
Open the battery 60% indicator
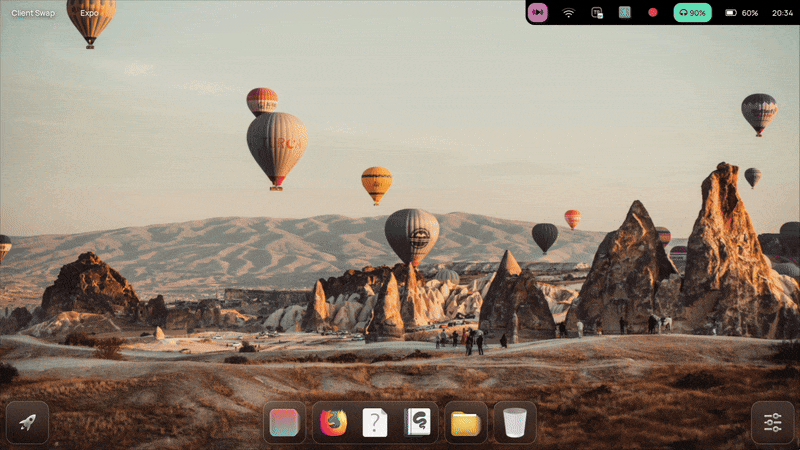(741, 13)
